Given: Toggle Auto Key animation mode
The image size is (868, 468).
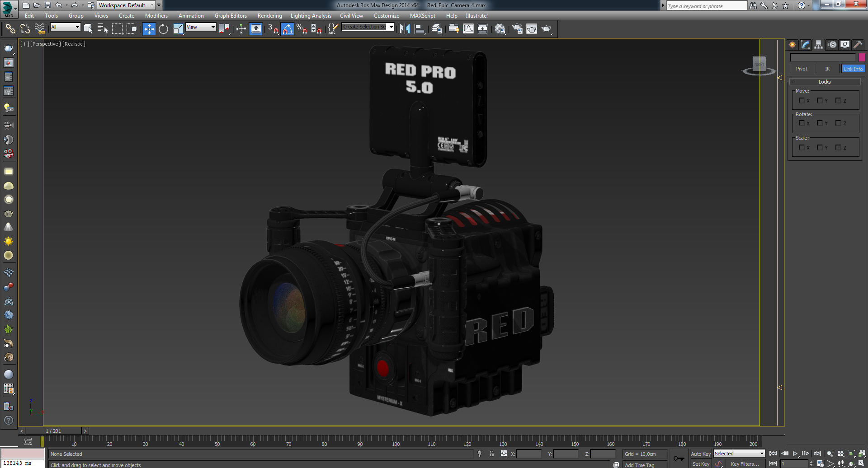Looking at the screenshot, I should [700, 453].
